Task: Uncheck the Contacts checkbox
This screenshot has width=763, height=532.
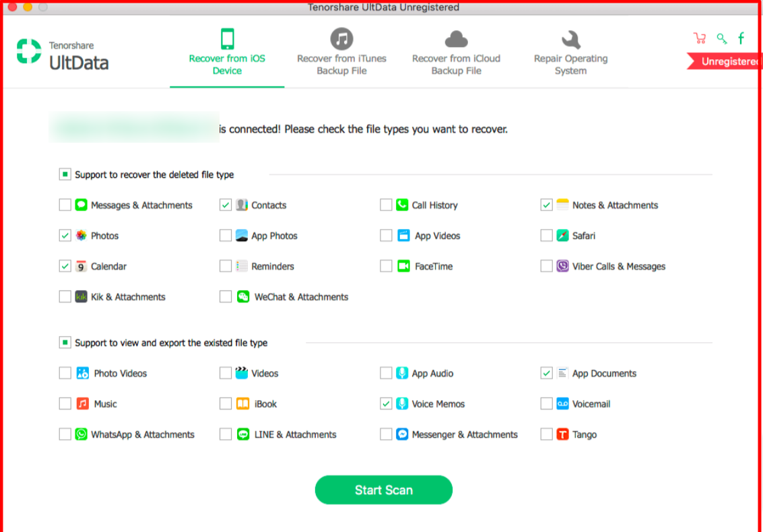Action: [226, 205]
